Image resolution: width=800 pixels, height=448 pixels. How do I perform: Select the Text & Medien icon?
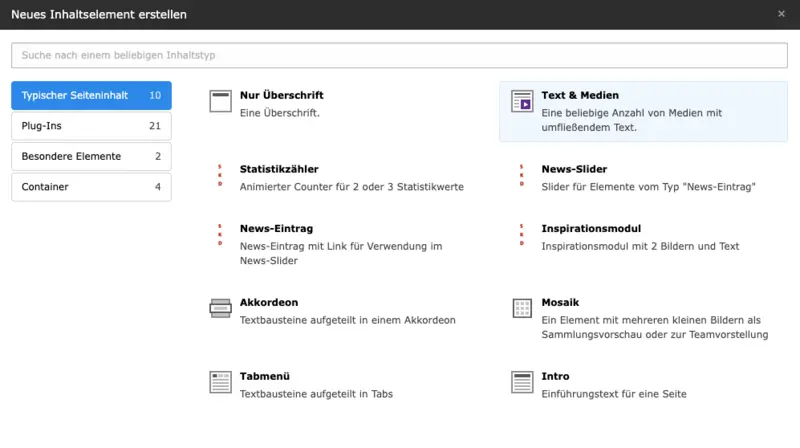(522, 101)
